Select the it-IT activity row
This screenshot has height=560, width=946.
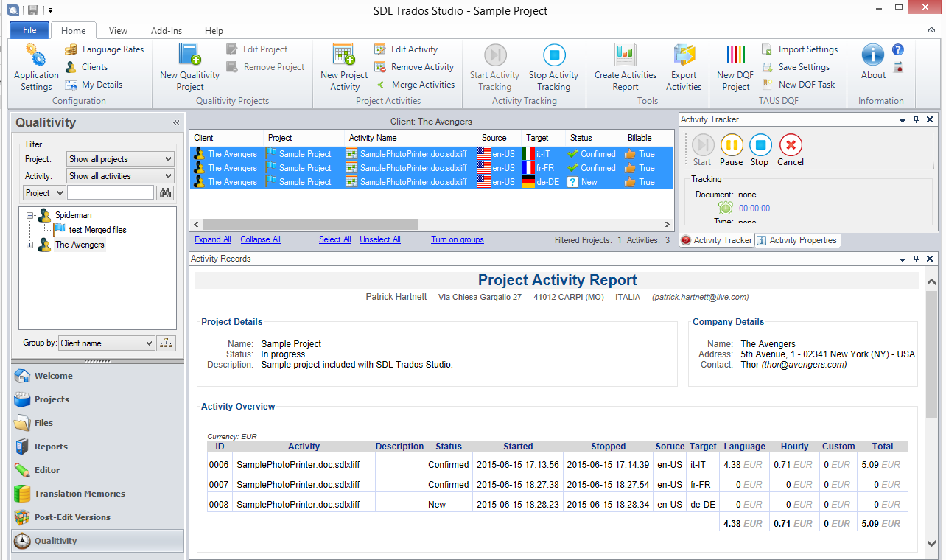click(x=431, y=154)
